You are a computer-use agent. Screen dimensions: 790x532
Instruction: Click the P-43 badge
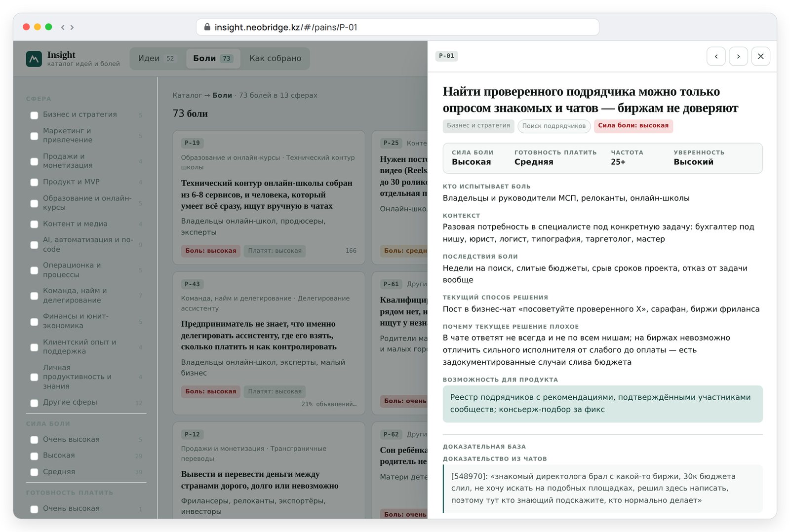tap(192, 284)
